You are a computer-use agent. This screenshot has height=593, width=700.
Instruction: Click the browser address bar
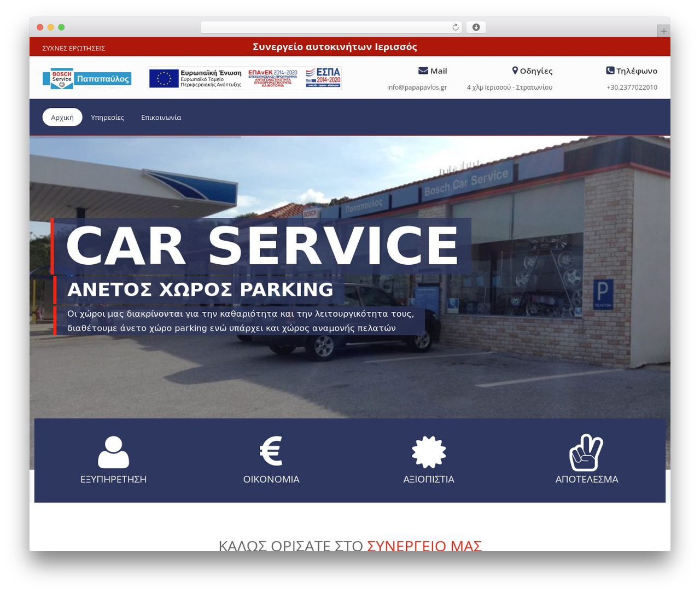pyautogui.click(x=331, y=27)
